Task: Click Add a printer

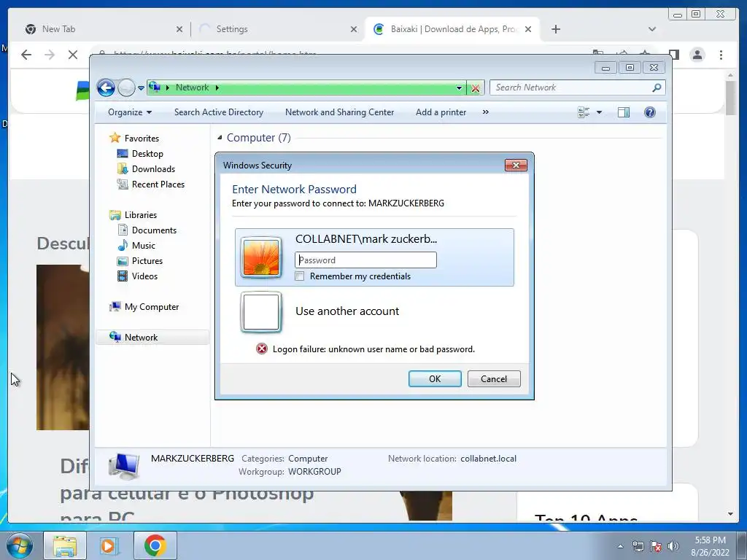Action: [441, 112]
